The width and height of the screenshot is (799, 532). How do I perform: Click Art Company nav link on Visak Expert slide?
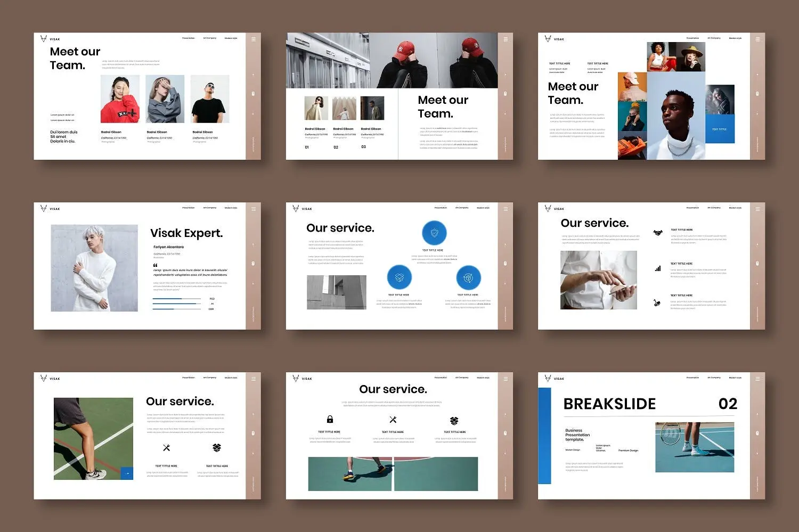click(210, 208)
